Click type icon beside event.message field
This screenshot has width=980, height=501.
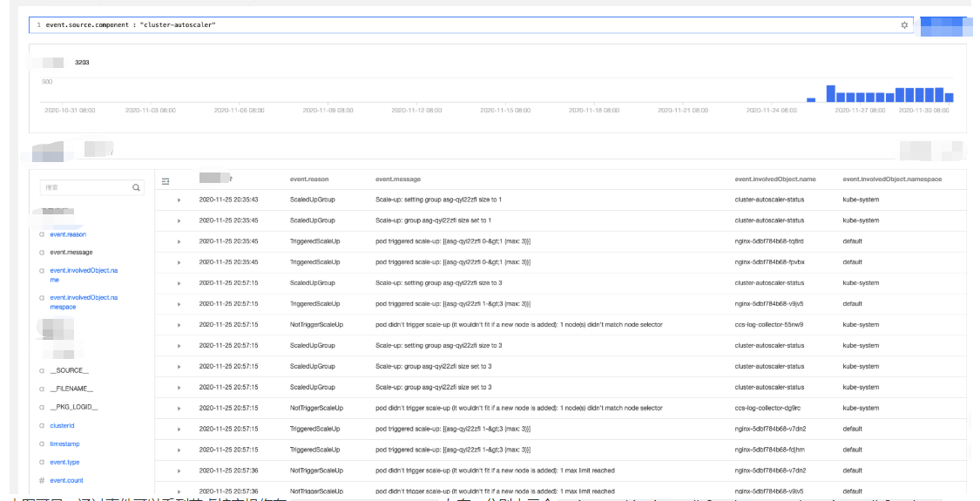[42, 253]
